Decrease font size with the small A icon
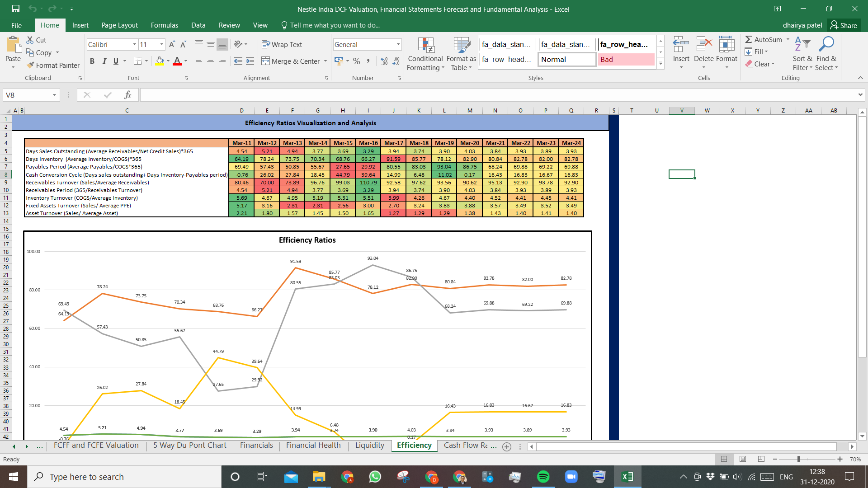 (183, 44)
